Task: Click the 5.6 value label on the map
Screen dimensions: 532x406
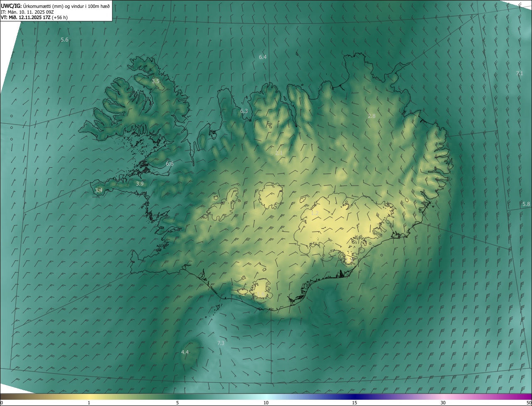Action: pyautogui.click(x=64, y=40)
